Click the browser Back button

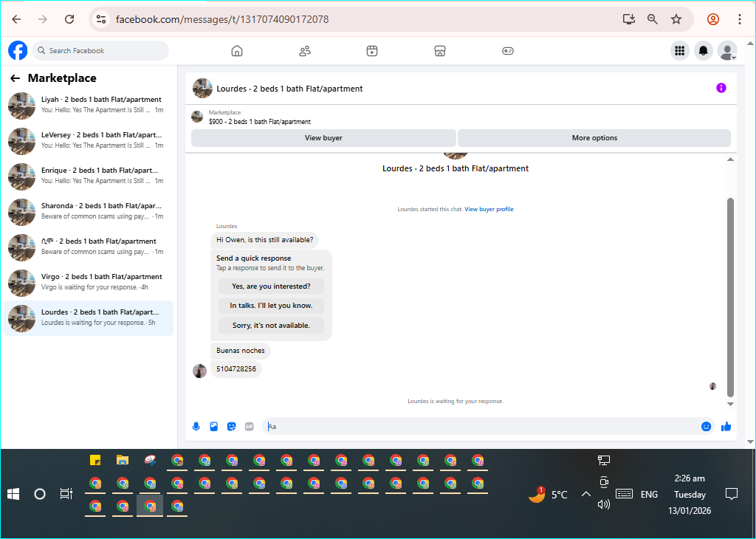[16, 19]
